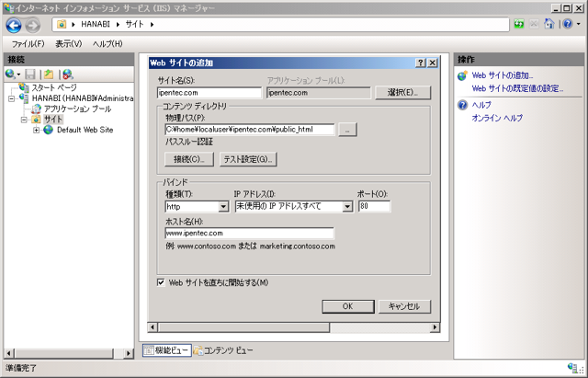Screen dimensions: 588x378
Task: Click the ホスト名 field with www.ipentec.com
Action: point(249,233)
